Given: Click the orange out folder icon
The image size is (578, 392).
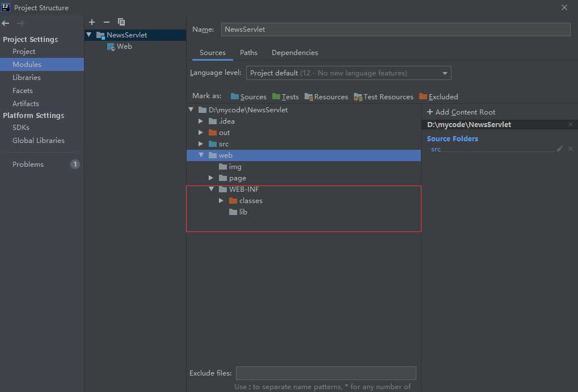Looking at the screenshot, I should [213, 132].
